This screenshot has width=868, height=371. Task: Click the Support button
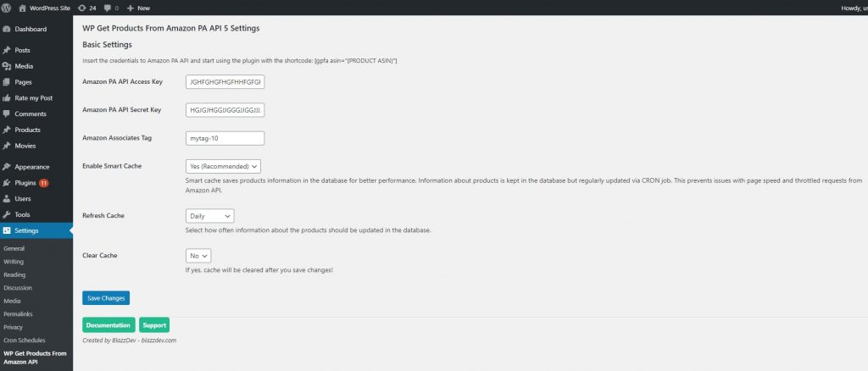[x=154, y=325]
